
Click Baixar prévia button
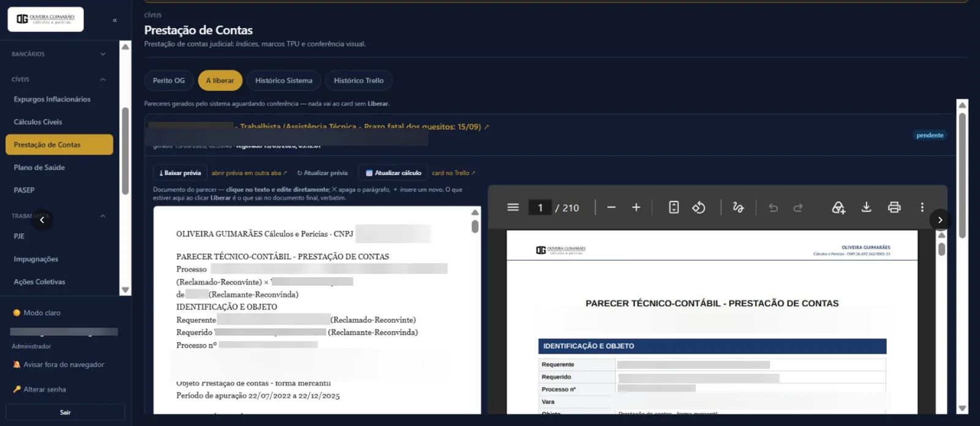tap(180, 173)
